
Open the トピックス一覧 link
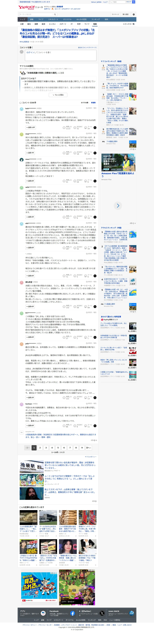[129, 24]
